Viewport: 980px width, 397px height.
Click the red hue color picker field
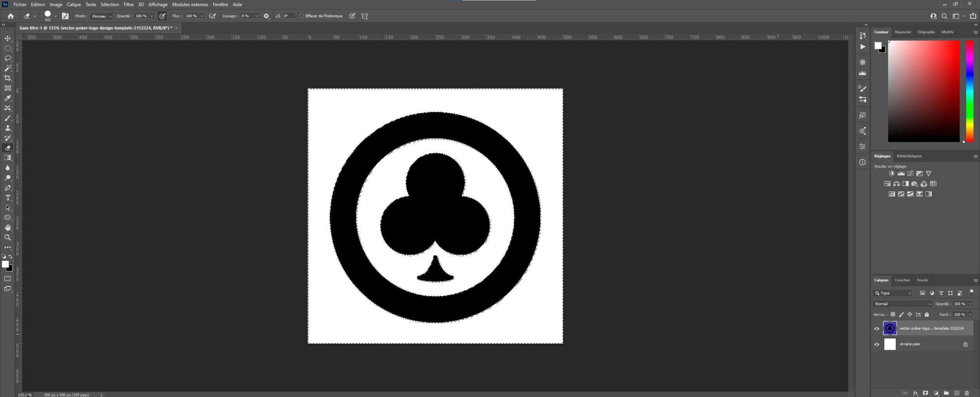924,91
